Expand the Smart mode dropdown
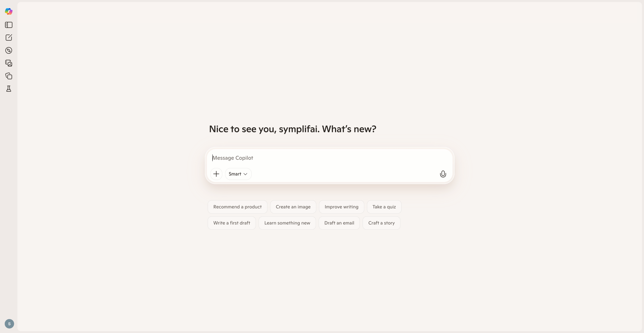Image resolution: width=644 pixels, height=333 pixels. 238,174
